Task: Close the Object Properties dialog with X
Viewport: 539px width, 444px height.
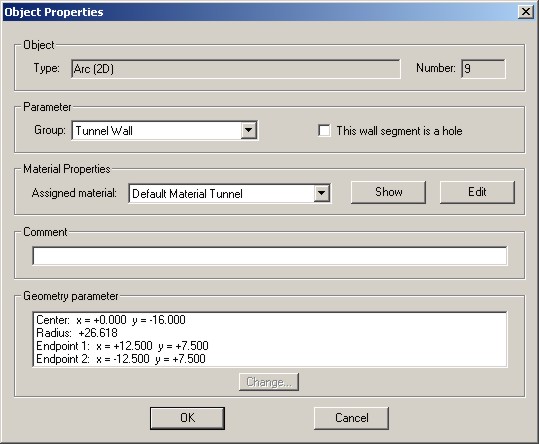Action: [x=526, y=12]
